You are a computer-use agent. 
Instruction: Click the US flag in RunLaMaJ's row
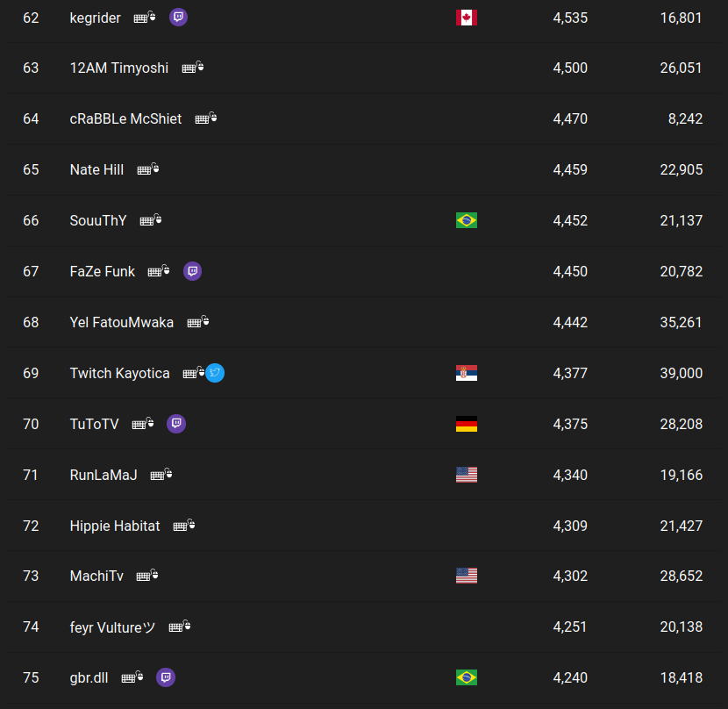(x=467, y=475)
